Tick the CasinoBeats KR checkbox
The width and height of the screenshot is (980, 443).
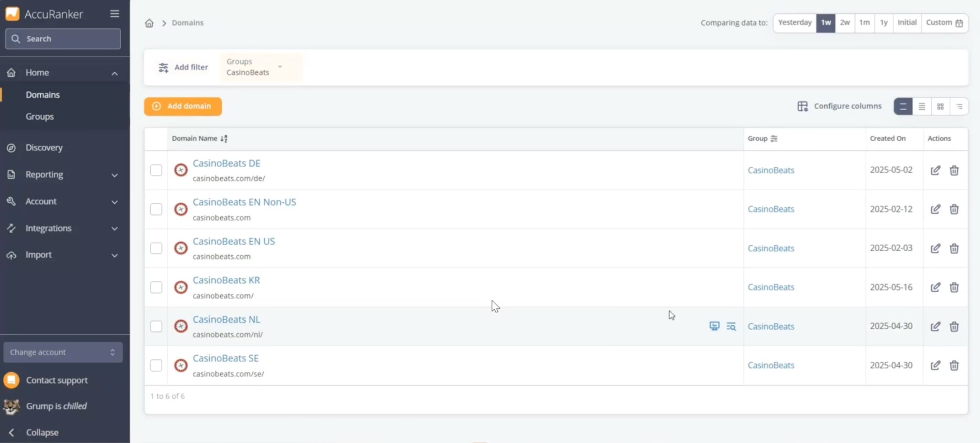click(x=156, y=287)
